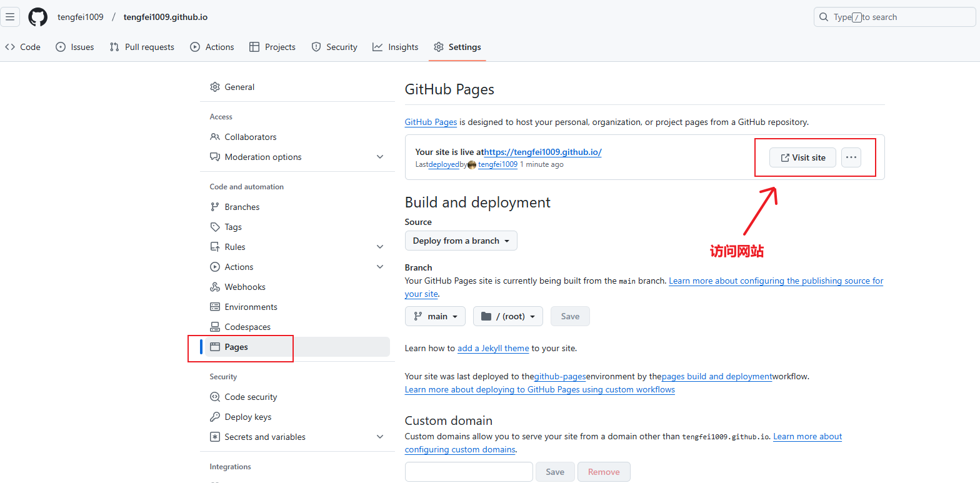Click the General gear icon in sidebar
Viewport: 980px width, 483px height.
pyautogui.click(x=215, y=87)
